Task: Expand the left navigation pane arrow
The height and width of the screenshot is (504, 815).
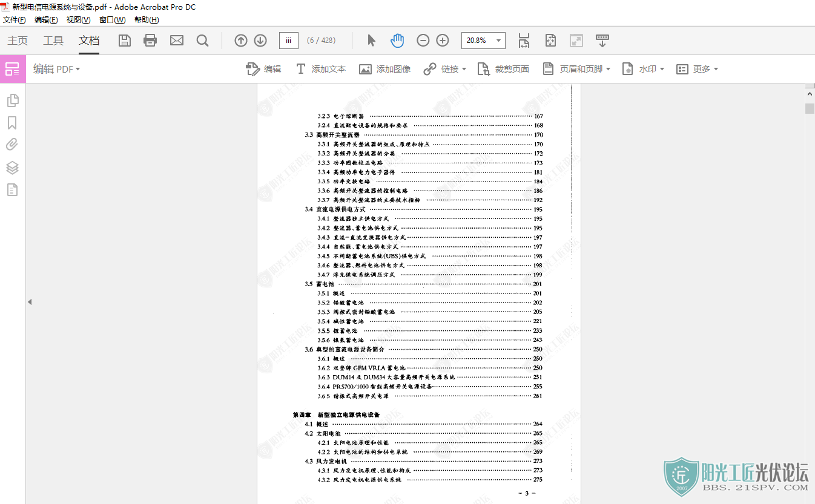Action: point(29,302)
